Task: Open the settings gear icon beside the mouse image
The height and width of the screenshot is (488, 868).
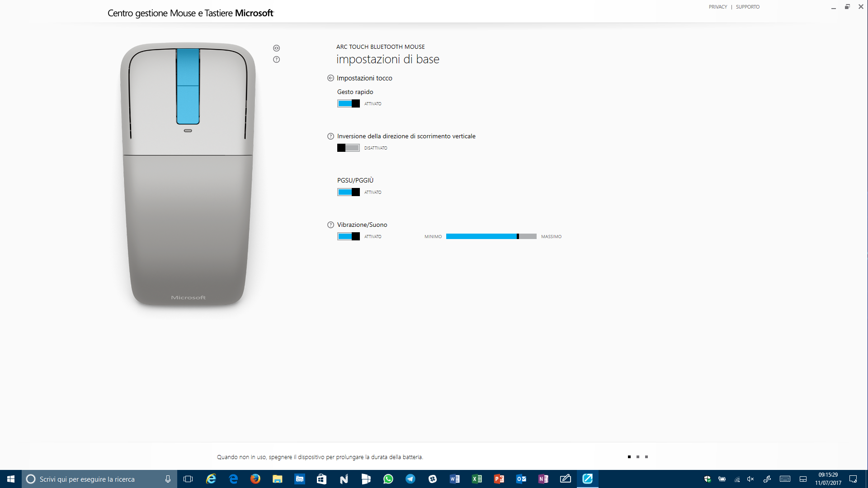Action: (276, 48)
